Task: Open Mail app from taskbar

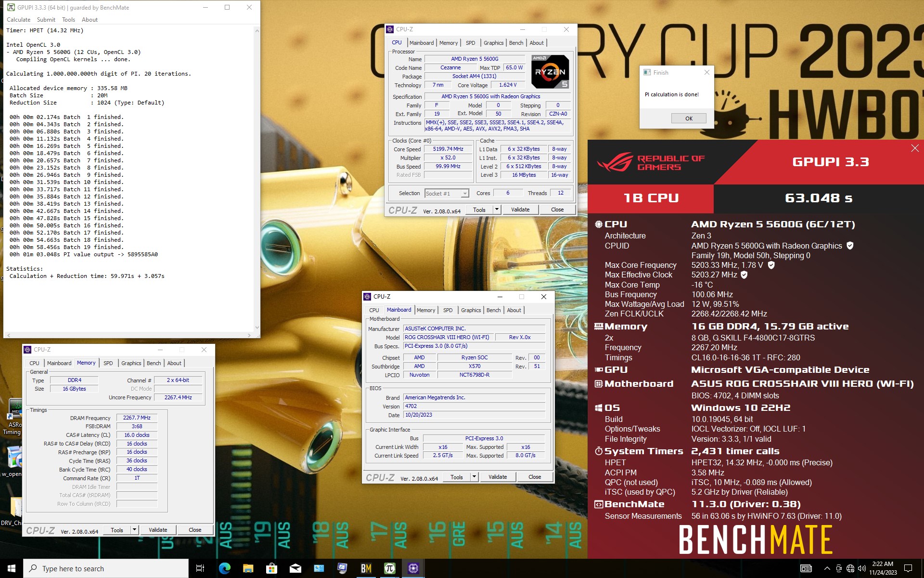Action: 295,568
